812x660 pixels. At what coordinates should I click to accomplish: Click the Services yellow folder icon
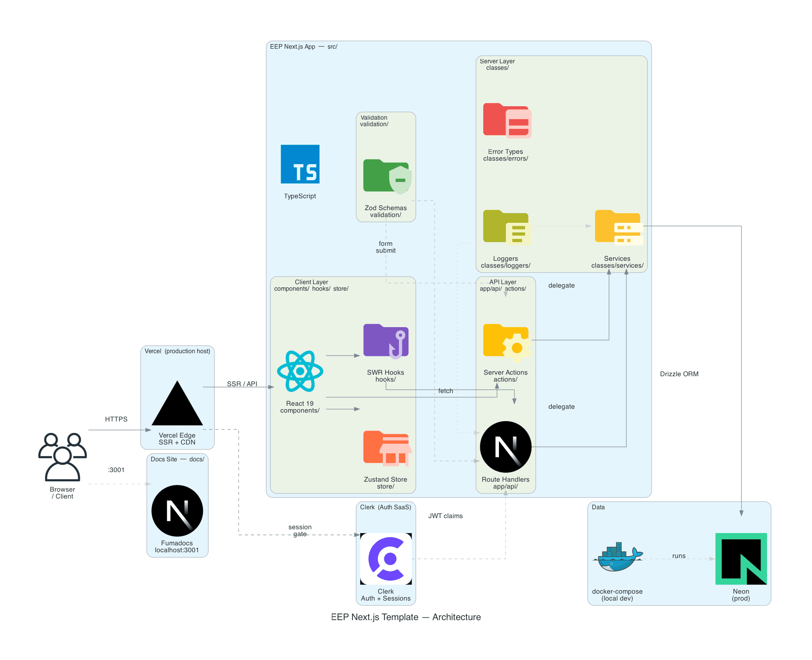pos(619,227)
